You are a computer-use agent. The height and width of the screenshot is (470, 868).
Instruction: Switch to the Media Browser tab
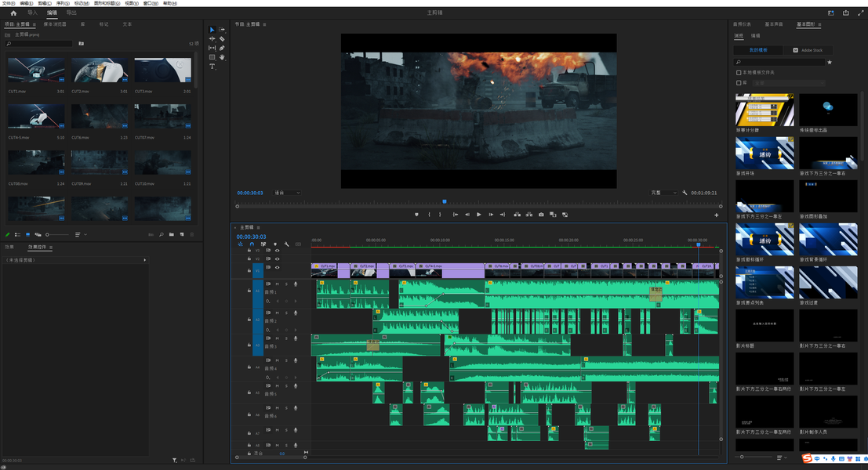tap(55, 24)
